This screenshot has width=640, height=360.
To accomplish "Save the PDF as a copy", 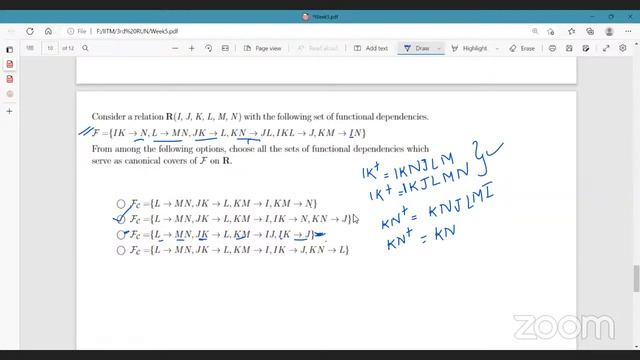I will pos(586,48).
